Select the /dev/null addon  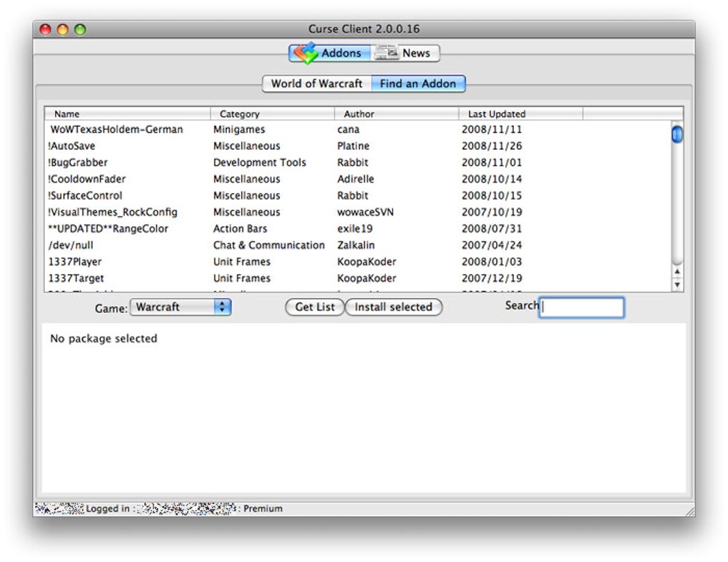358,245
